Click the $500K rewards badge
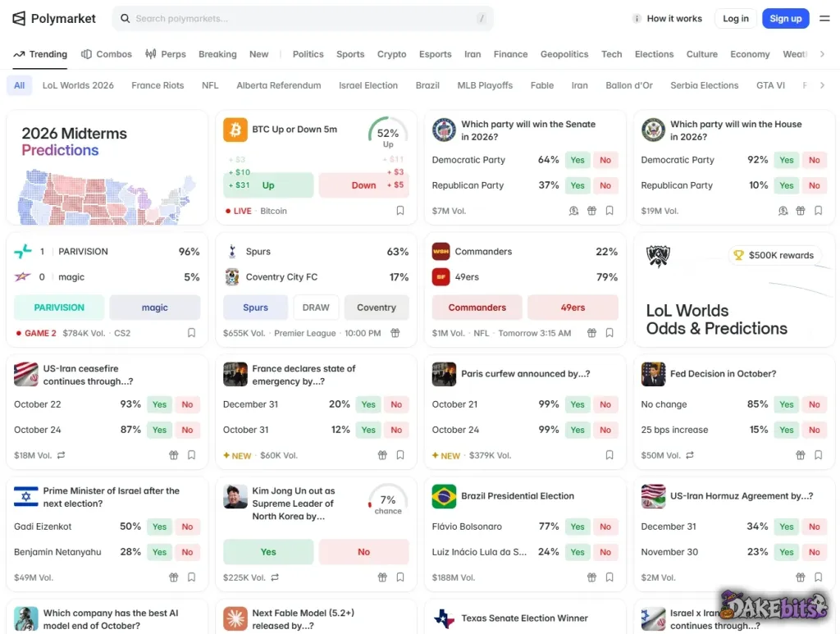 point(774,255)
